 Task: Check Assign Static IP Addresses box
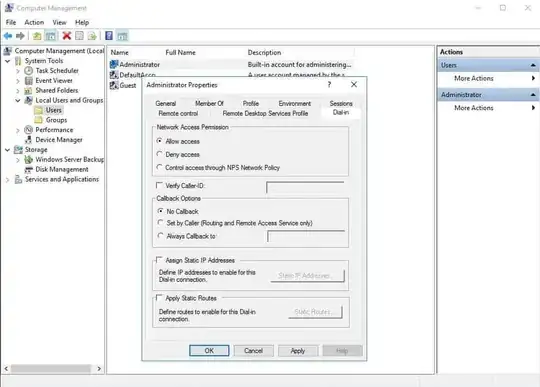tap(159, 260)
